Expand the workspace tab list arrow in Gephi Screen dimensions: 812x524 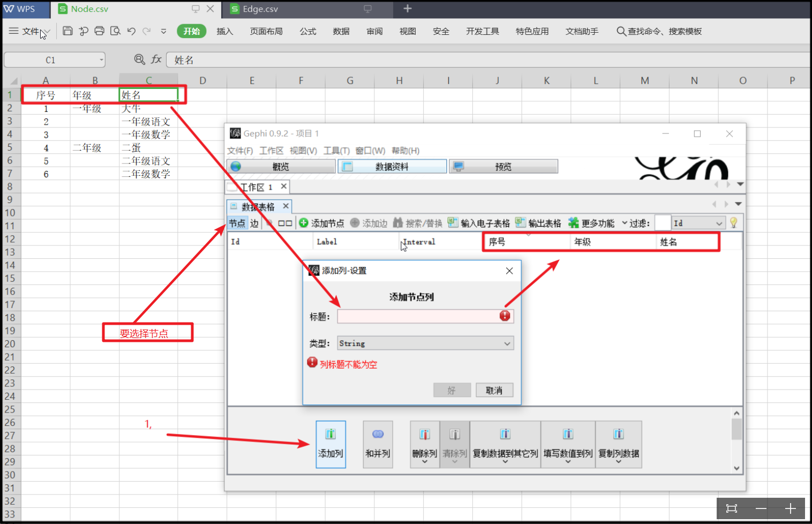(740, 184)
